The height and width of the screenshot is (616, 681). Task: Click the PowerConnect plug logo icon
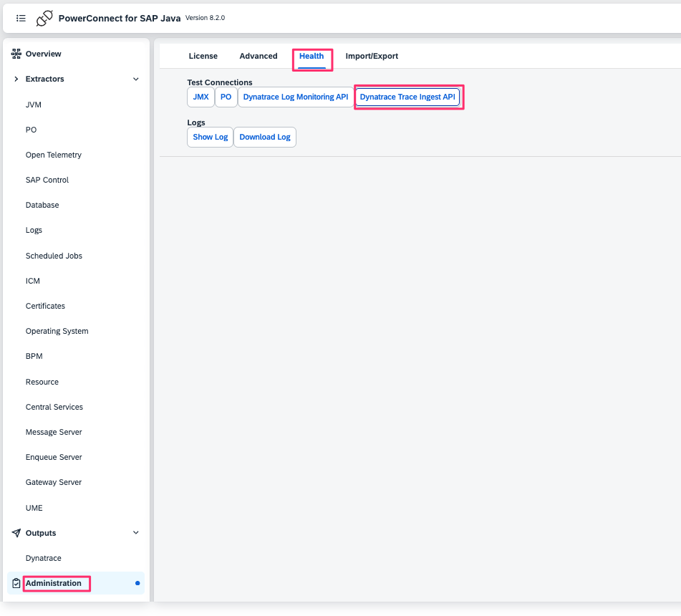pyautogui.click(x=44, y=18)
